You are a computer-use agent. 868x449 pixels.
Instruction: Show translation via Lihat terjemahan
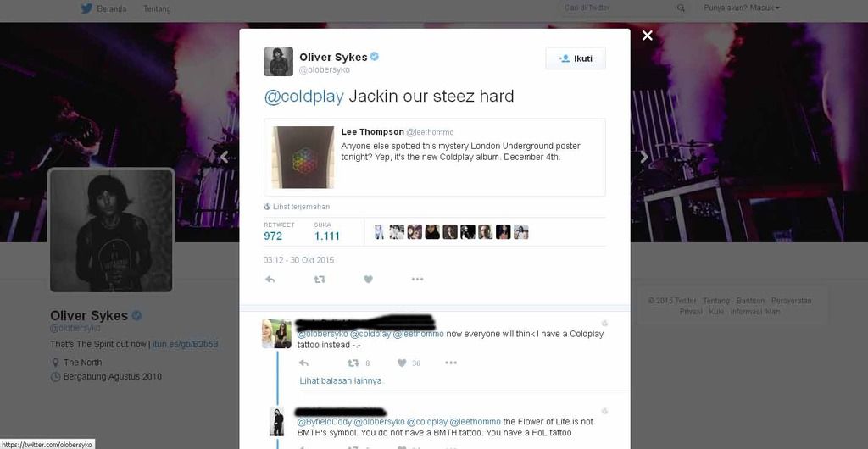tap(298, 207)
